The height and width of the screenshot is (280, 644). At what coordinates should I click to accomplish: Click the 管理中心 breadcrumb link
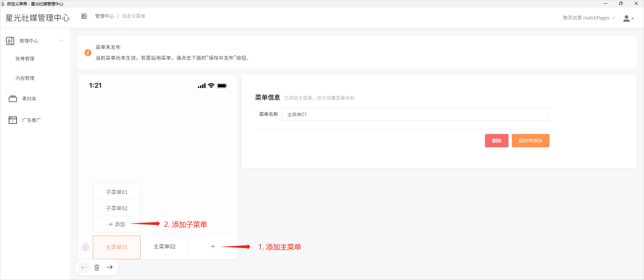105,16
